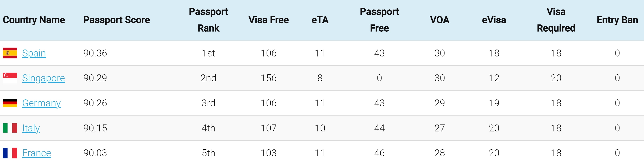The width and height of the screenshot is (644, 164).
Task: Sort by eTA column header
Action: point(320,20)
